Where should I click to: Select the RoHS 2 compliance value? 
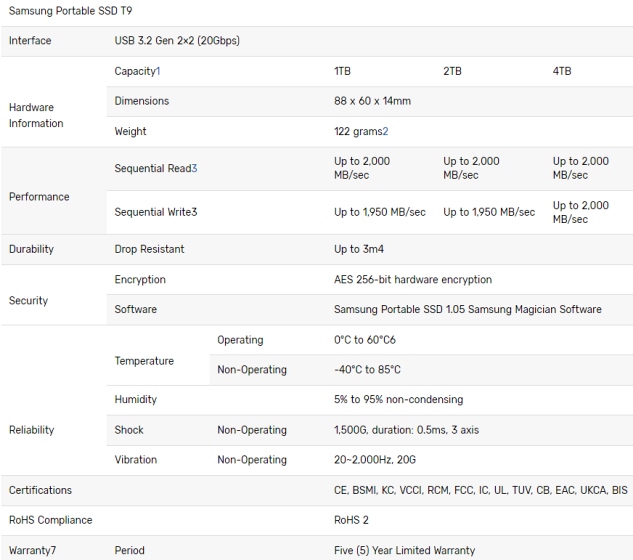pyautogui.click(x=350, y=520)
